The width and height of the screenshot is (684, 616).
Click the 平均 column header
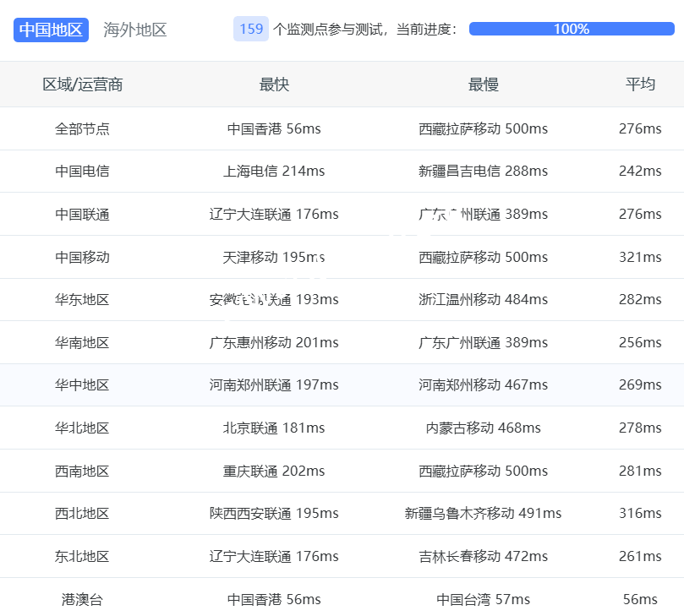point(640,84)
